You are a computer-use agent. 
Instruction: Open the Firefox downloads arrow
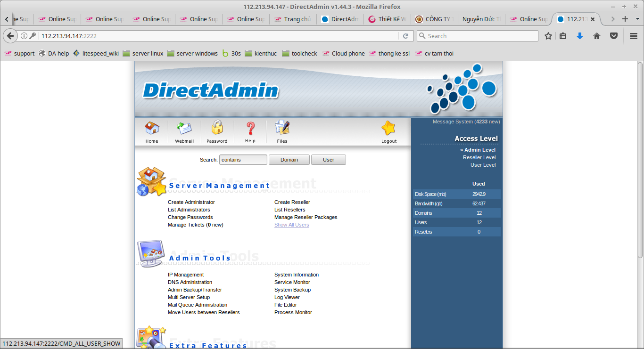click(x=580, y=36)
